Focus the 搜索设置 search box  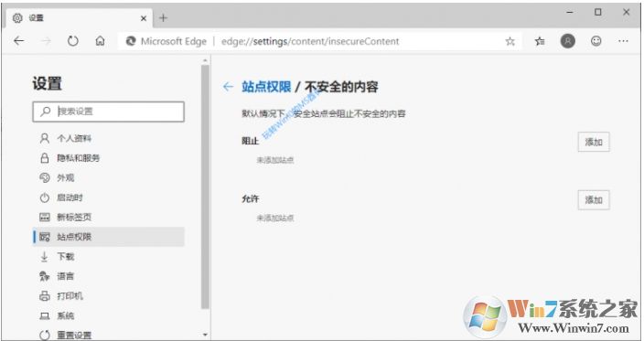pyautogui.click(x=109, y=112)
